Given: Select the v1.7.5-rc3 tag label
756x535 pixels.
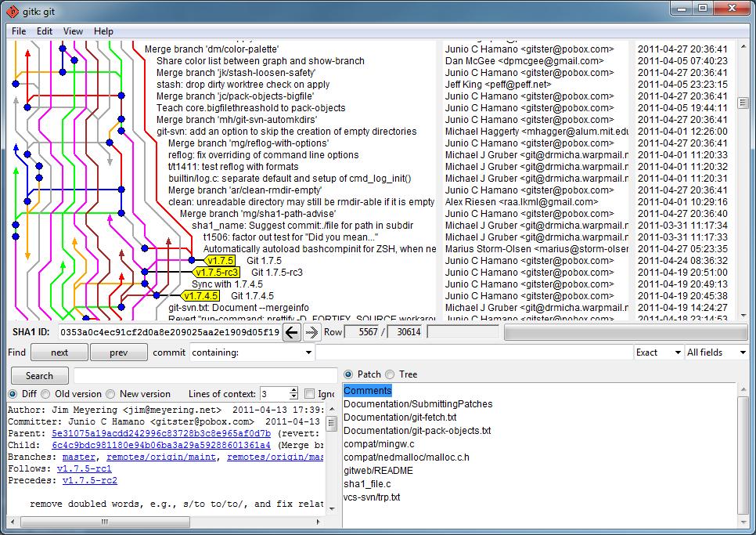Looking at the screenshot, I should 217,272.
